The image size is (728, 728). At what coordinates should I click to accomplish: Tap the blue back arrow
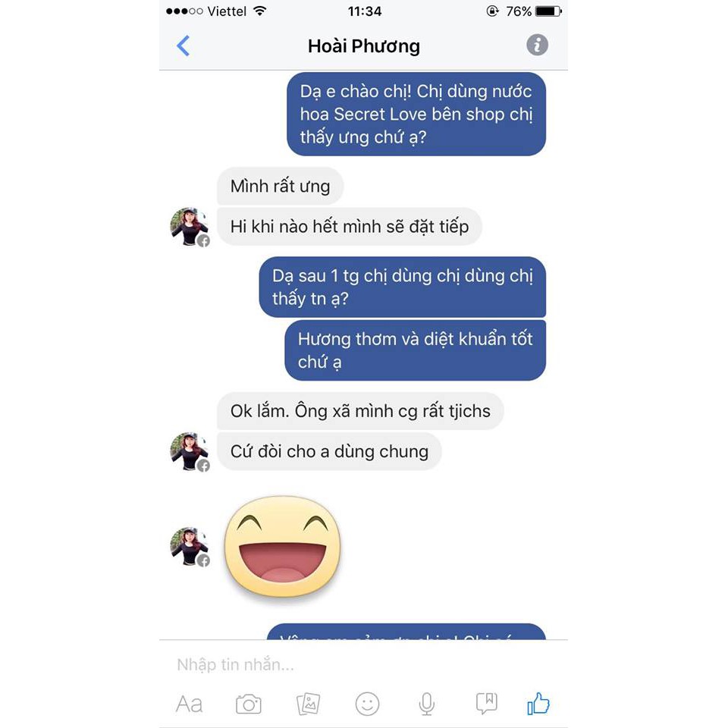point(184,45)
